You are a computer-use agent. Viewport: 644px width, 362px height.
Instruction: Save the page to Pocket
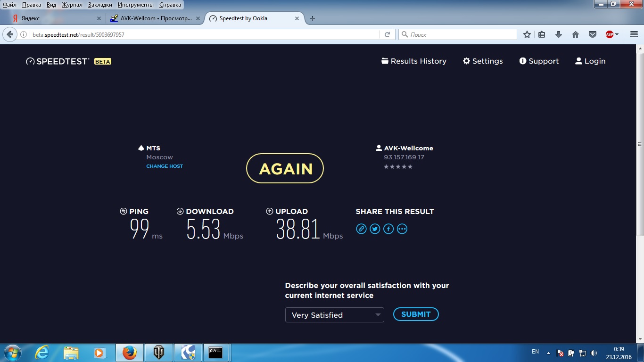coord(593,34)
